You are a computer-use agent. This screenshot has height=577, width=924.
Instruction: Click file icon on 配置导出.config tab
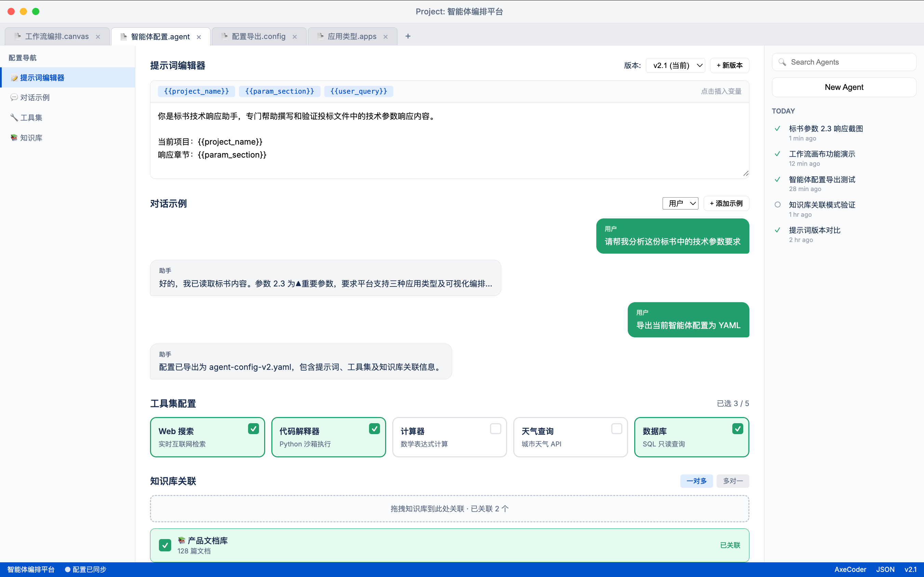point(224,36)
